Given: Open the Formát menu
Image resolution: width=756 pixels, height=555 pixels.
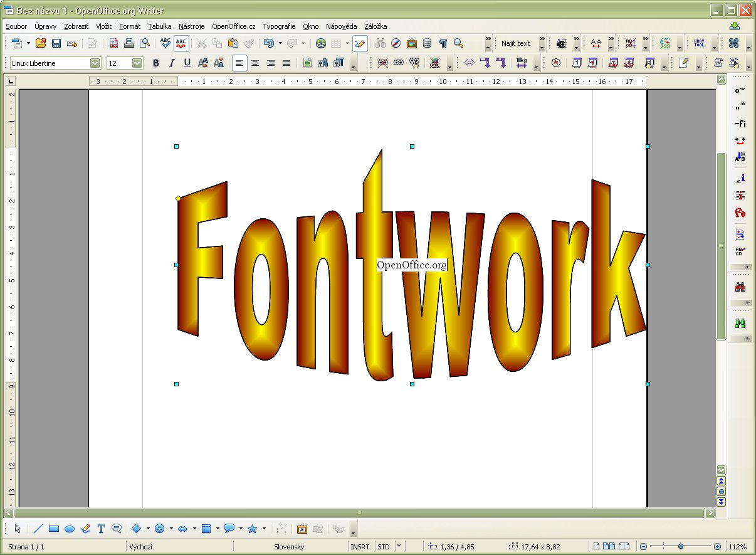Looking at the screenshot, I should (x=130, y=26).
